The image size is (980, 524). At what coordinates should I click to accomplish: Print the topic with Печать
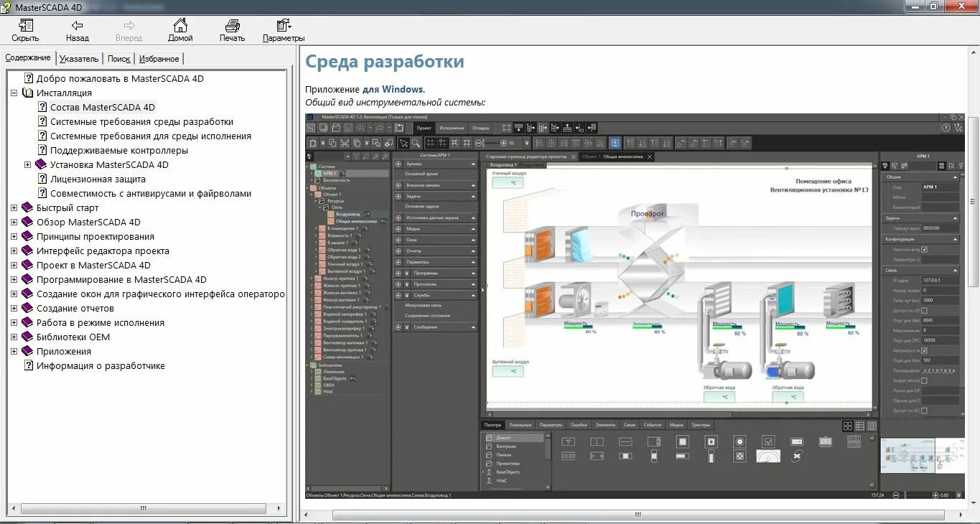(x=232, y=31)
